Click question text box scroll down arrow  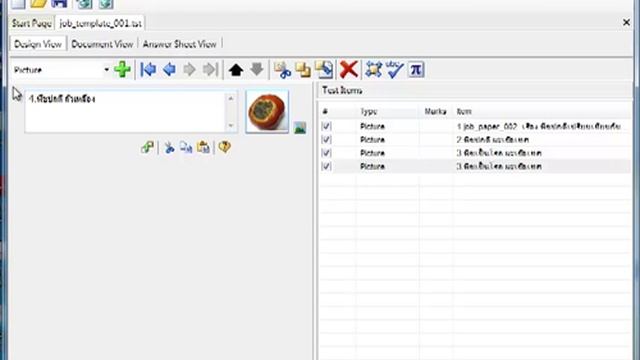click(x=231, y=125)
